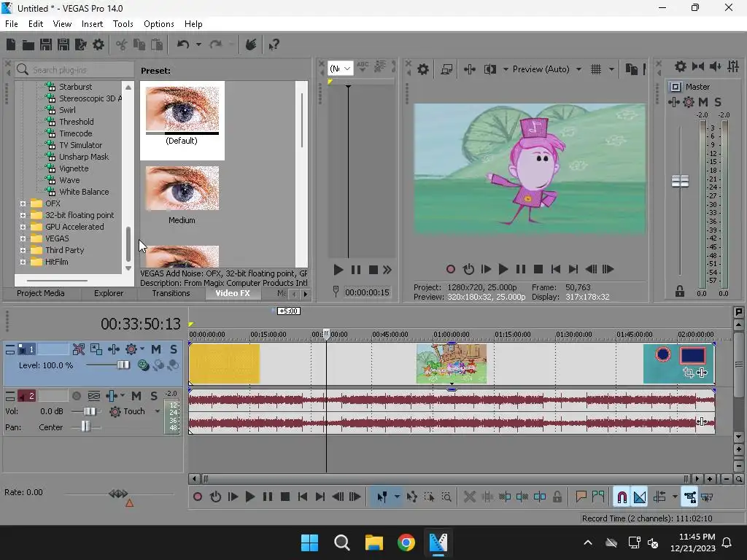Click the What's This help icon
The height and width of the screenshot is (560, 747).
(274, 45)
